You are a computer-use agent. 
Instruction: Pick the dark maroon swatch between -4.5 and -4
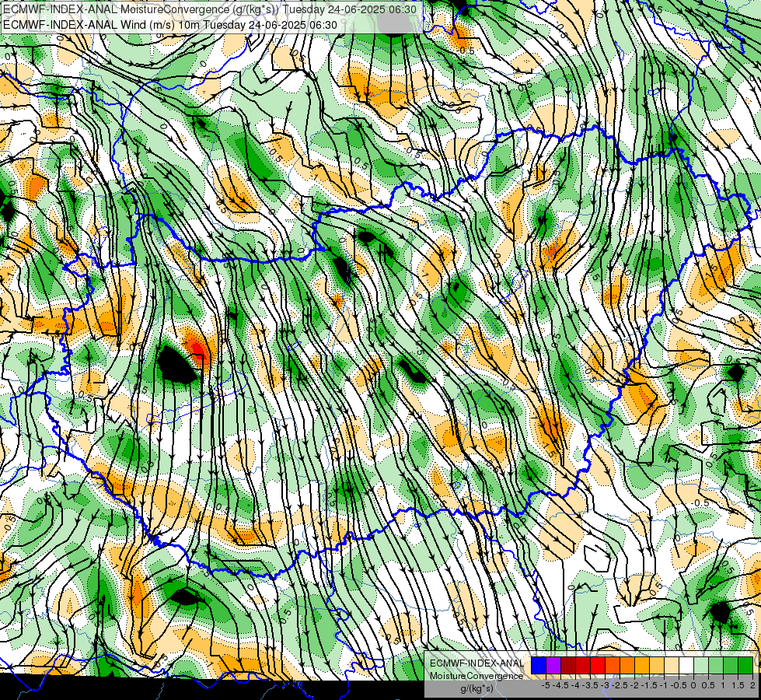[568, 666]
